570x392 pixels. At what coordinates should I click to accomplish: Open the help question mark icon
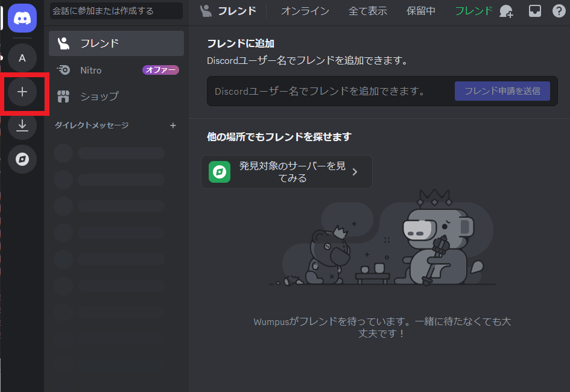559,11
